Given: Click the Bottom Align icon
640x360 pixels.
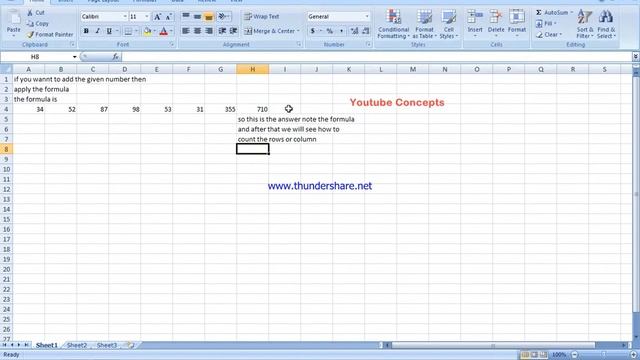Looking at the screenshot, I should coord(209,17).
